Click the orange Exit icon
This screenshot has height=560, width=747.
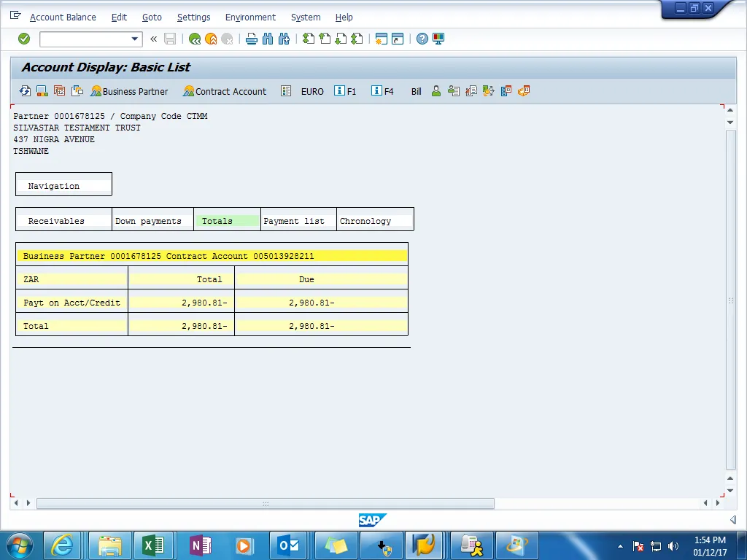click(x=211, y=39)
